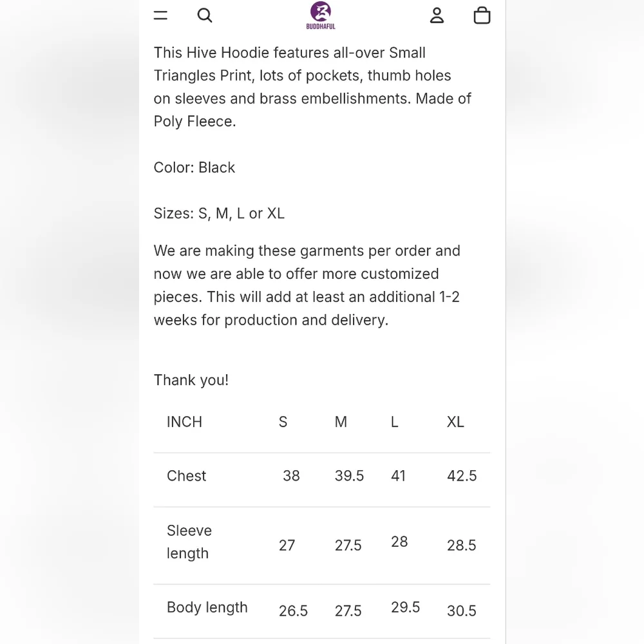Open the shopping bag cart

tap(482, 15)
